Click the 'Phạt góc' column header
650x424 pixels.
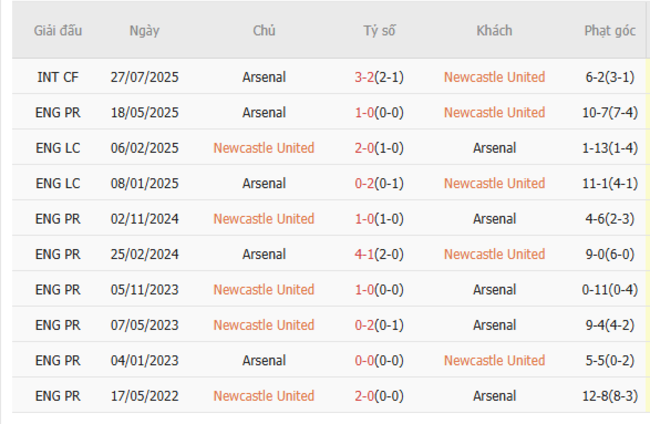tap(610, 30)
